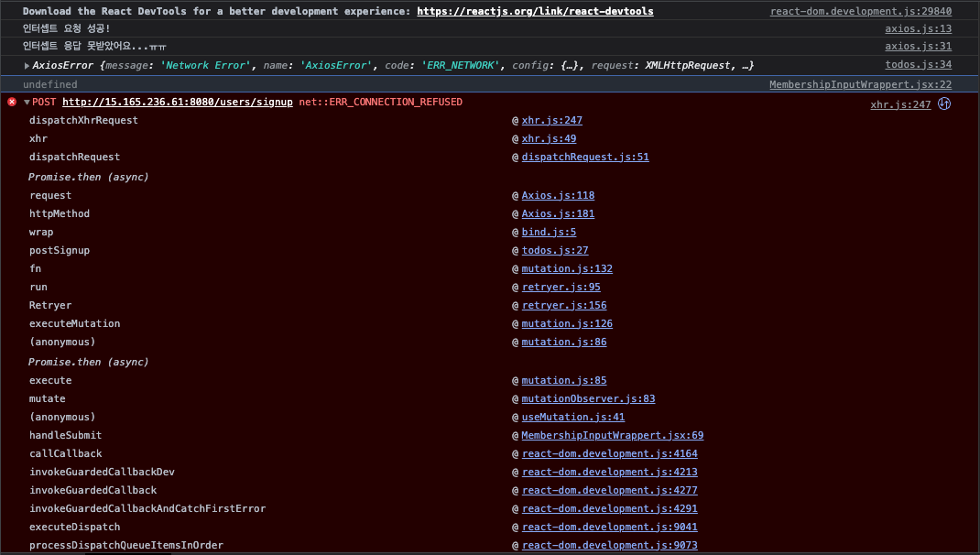
Task: Open retryer.js:156 link
Action: tap(564, 305)
